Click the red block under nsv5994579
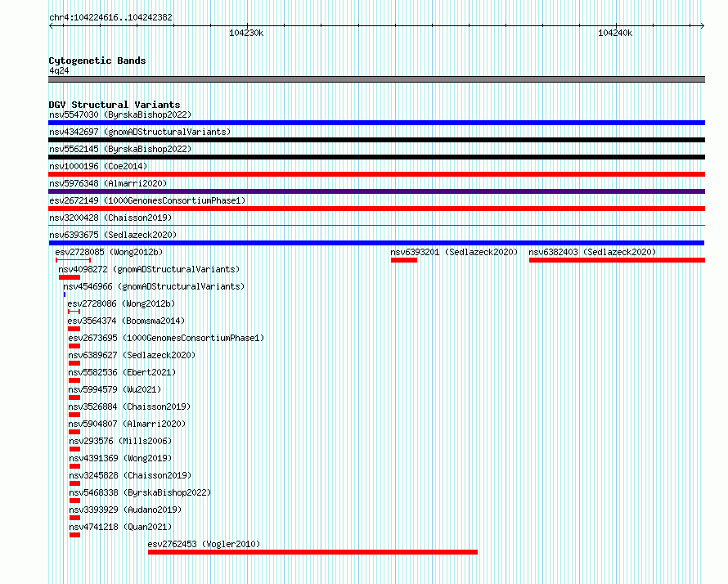Image resolution: width=728 pixels, height=584 pixels. point(74,398)
